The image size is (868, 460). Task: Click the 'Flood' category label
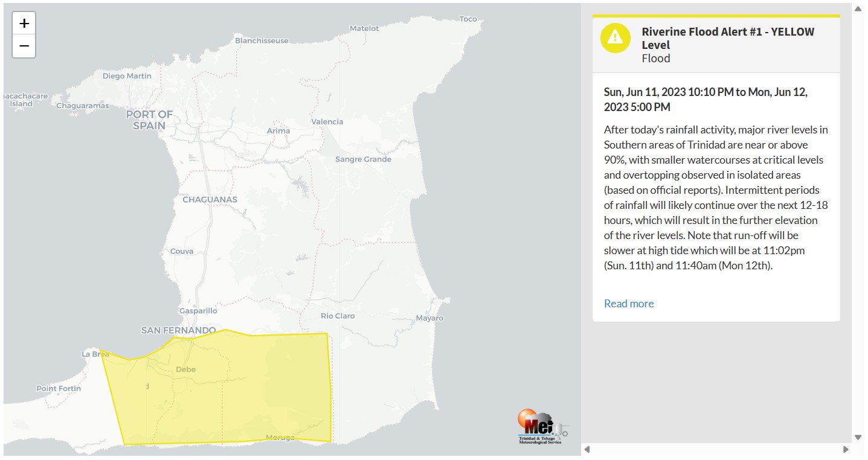656,59
